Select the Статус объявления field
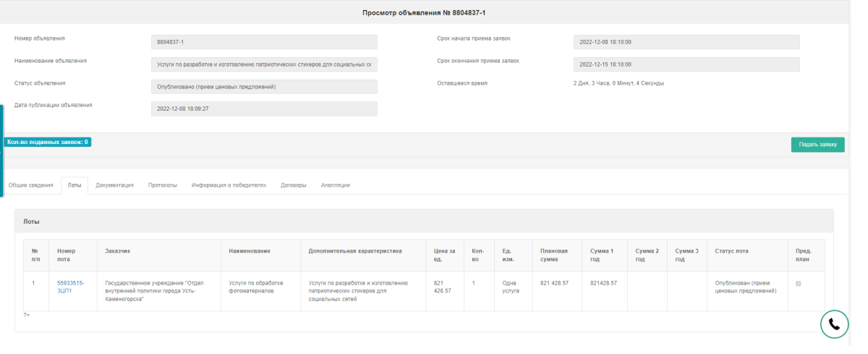This screenshot has width=868, height=354. tap(264, 87)
